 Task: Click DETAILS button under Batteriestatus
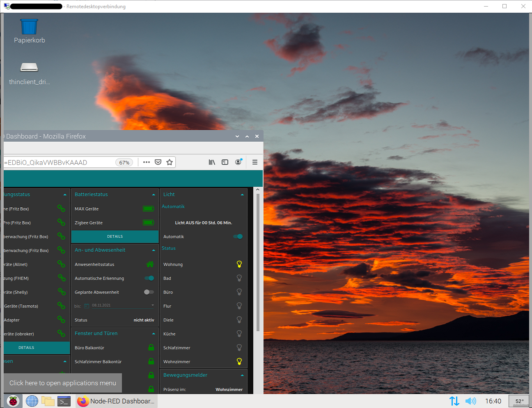[115, 236]
